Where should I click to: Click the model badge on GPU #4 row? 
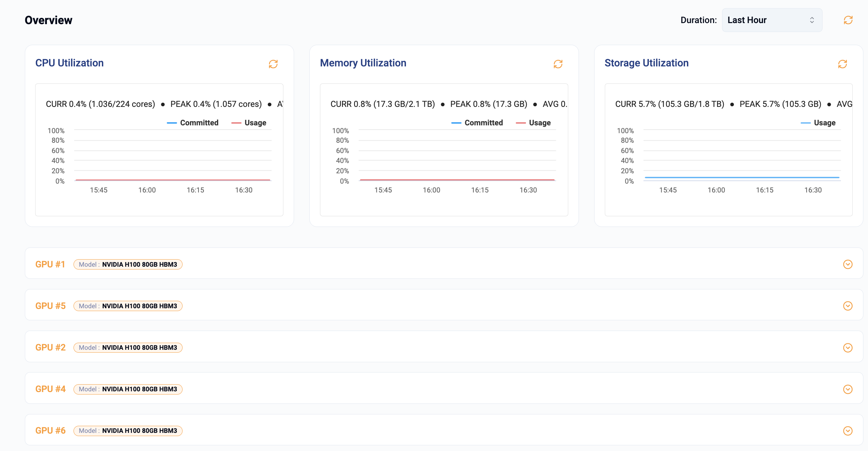click(x=128, y=389)
